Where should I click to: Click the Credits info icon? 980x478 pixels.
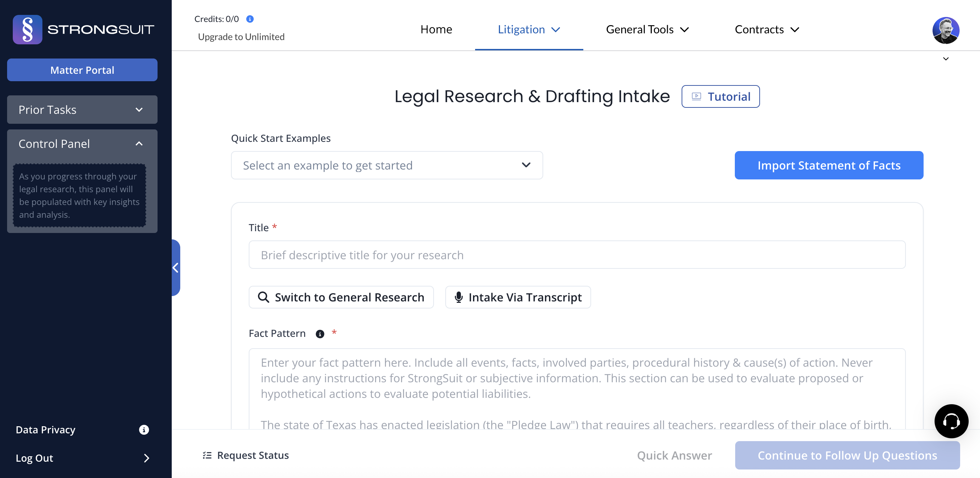(249, 19)
